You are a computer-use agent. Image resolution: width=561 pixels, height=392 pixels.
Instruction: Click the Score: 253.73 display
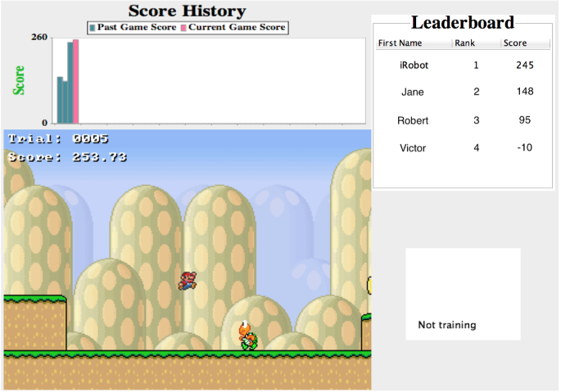tap(67, 157)
